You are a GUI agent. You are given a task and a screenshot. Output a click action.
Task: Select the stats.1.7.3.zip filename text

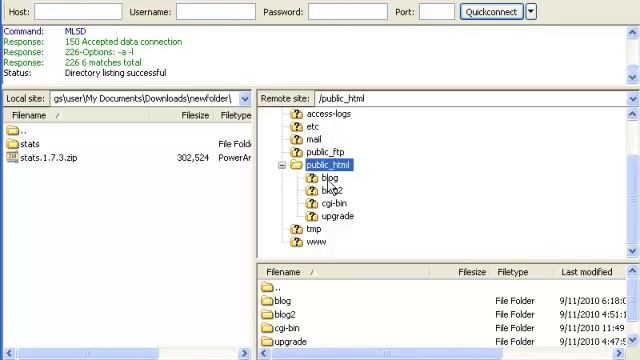(49, 158)
